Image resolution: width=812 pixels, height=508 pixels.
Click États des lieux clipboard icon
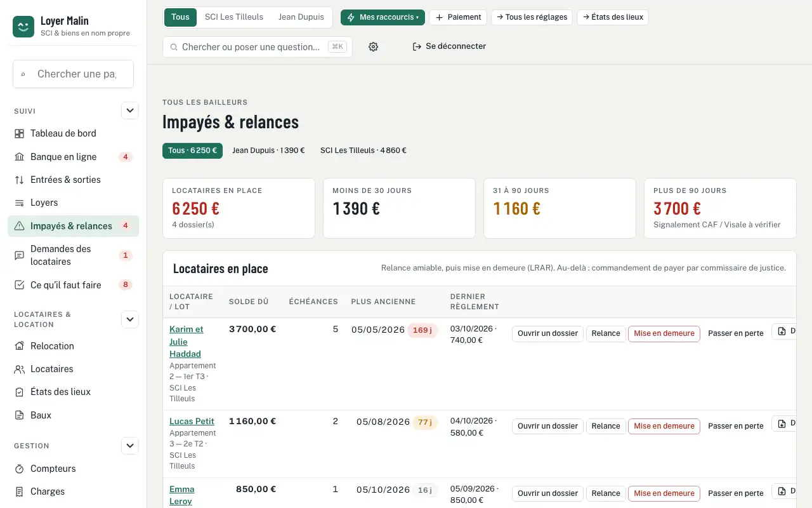click(19, 392)
